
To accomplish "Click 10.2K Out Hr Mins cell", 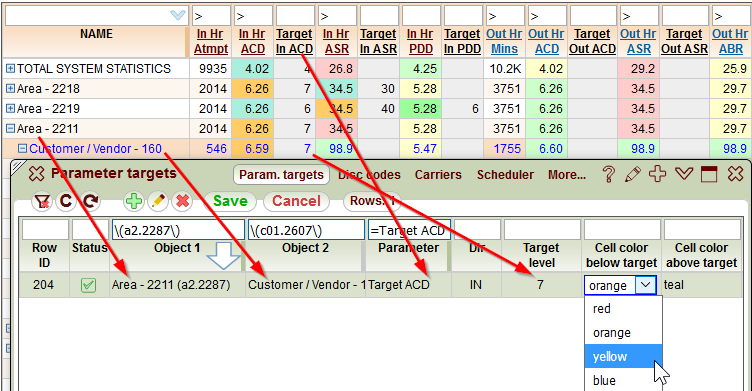I will 505,69.
